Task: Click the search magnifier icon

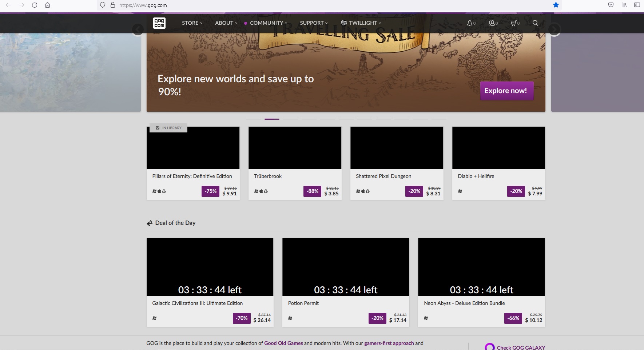Action: pos(535,23)
